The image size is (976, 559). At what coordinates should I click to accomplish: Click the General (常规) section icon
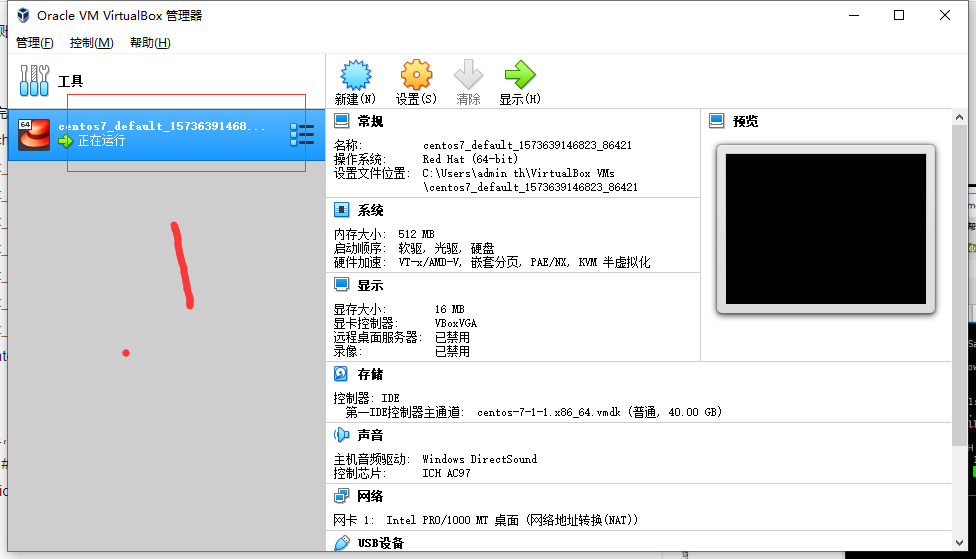342,121
